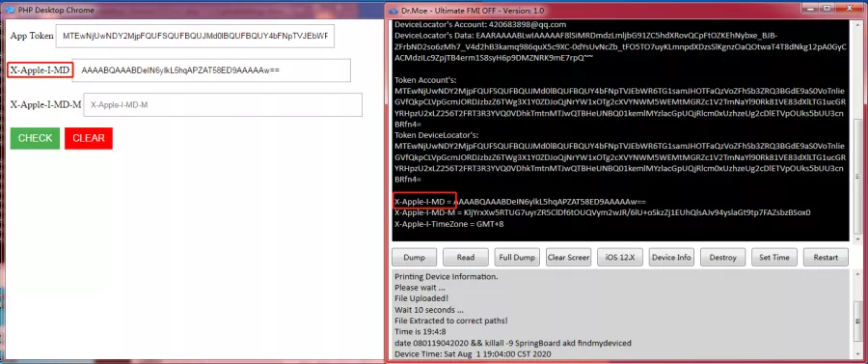Maximize the Dr.Moe window
868x364 pixels.
click(x=827, y=8)
